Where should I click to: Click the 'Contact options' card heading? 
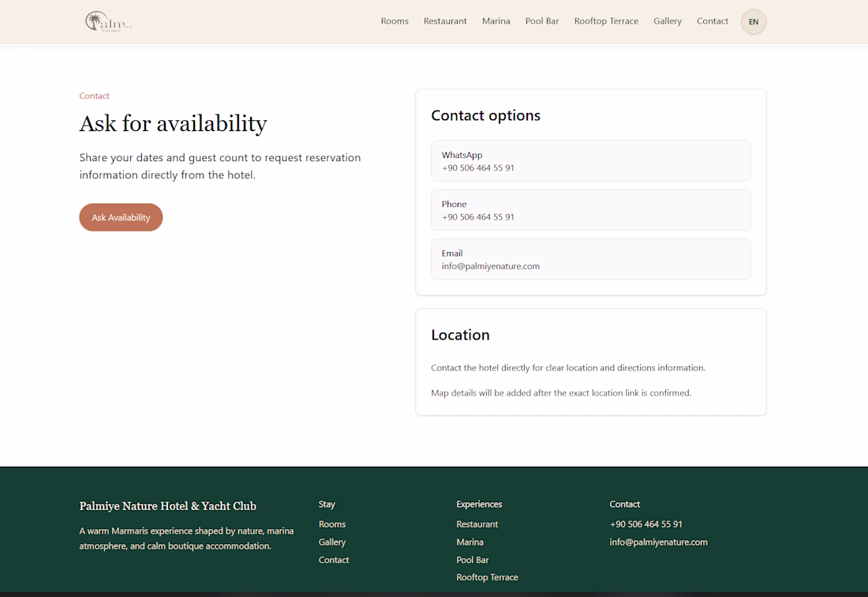pos(485,115)
